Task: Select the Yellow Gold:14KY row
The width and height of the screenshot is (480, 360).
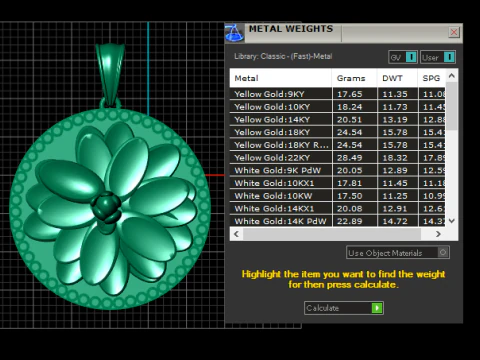Action: point(338,119)
